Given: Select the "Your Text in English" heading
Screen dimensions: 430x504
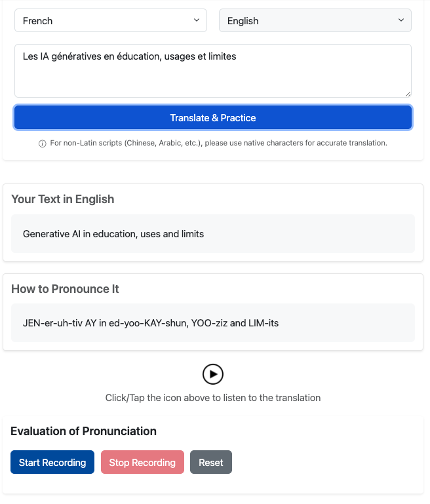Looking at the screenshot, I should click(x=63, y=199).
